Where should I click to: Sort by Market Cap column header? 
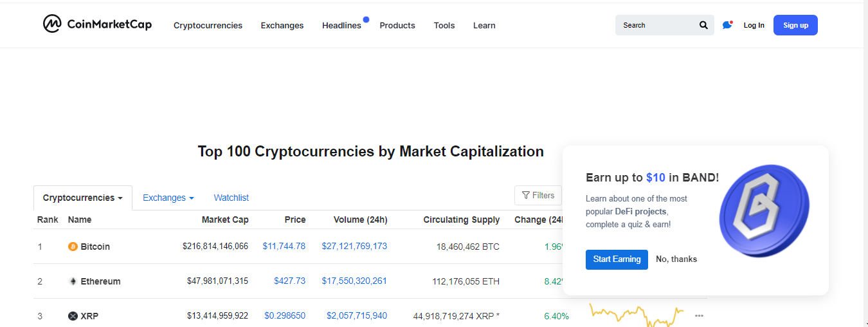[x=225, y=220]
